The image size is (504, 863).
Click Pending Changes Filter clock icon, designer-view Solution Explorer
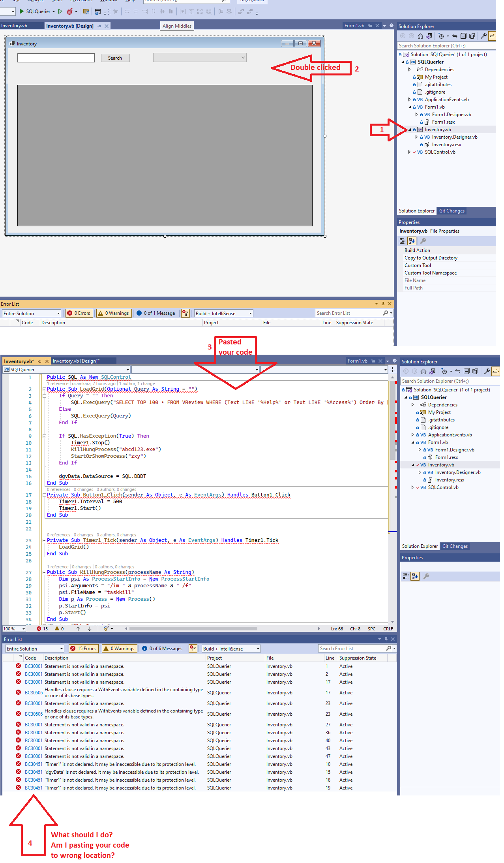coord(441,36)
